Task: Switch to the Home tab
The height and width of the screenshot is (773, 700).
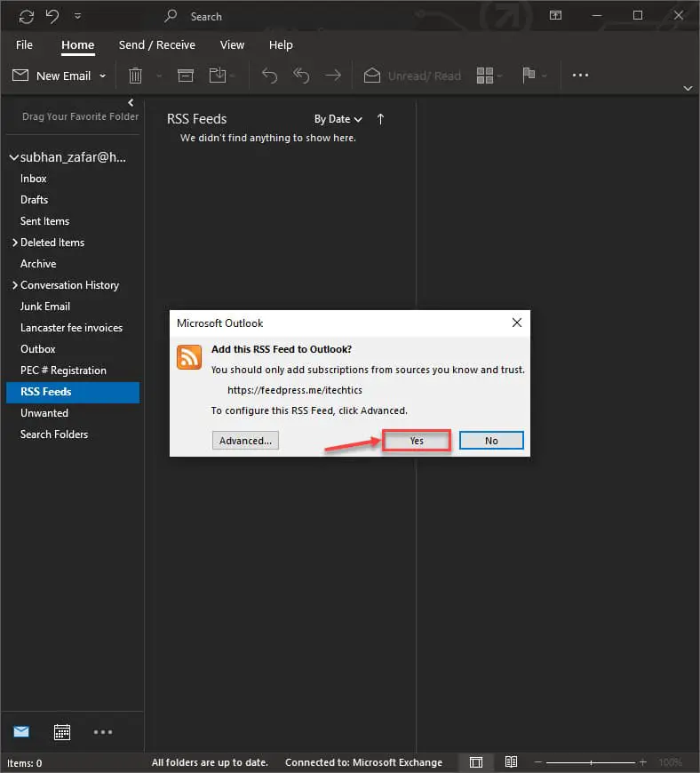Action: click(x=77, y=44)
